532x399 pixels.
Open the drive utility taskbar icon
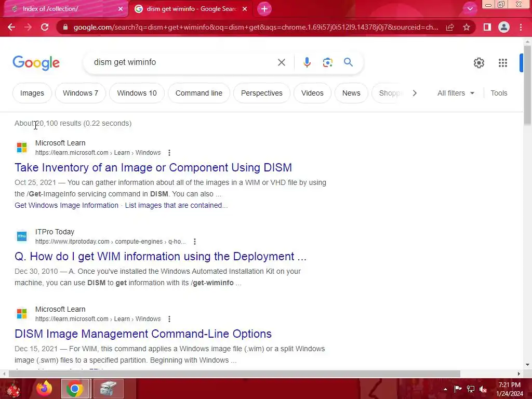[108, 389]
